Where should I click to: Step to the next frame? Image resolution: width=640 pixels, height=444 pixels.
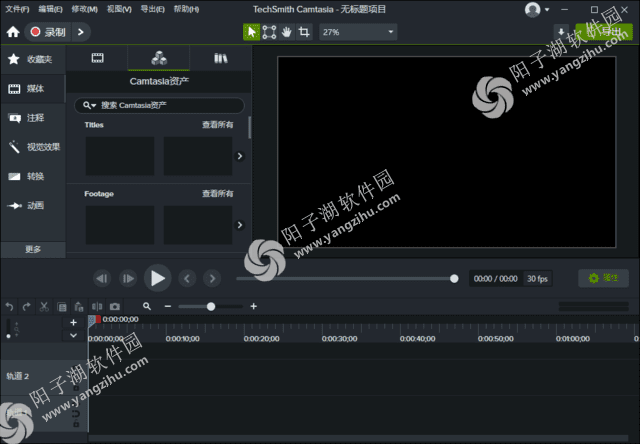(x=128, y=278)
